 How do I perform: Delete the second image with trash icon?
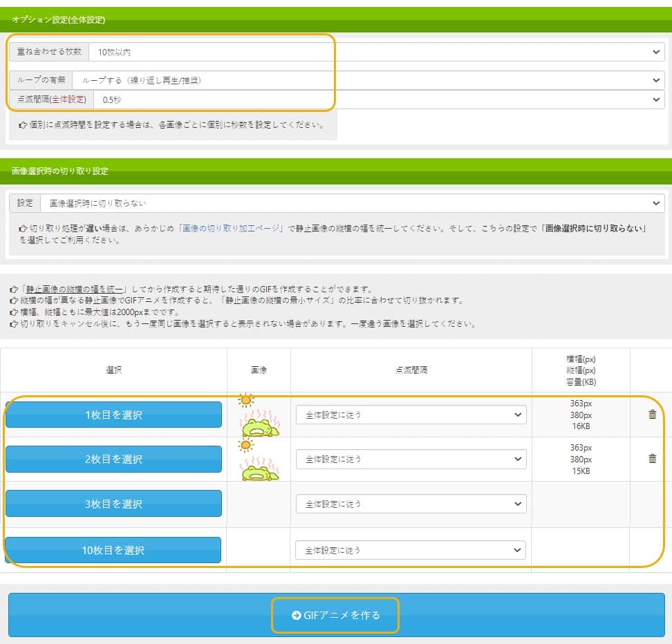click(652, 459)
